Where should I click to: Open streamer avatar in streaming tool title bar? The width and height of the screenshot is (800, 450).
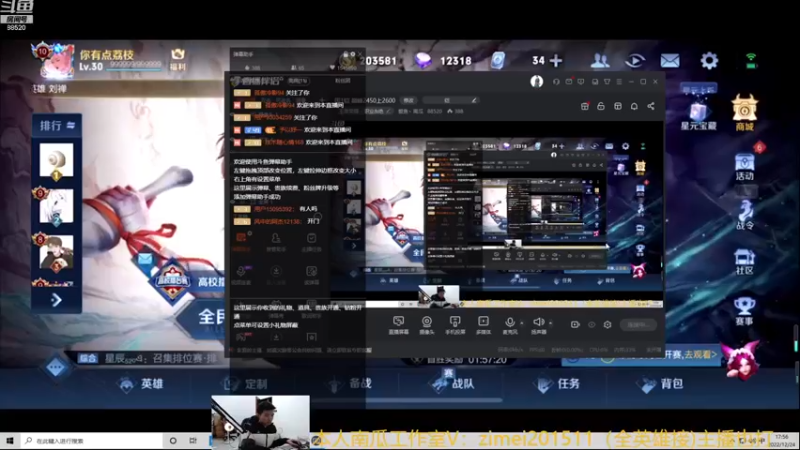(536, 82)
